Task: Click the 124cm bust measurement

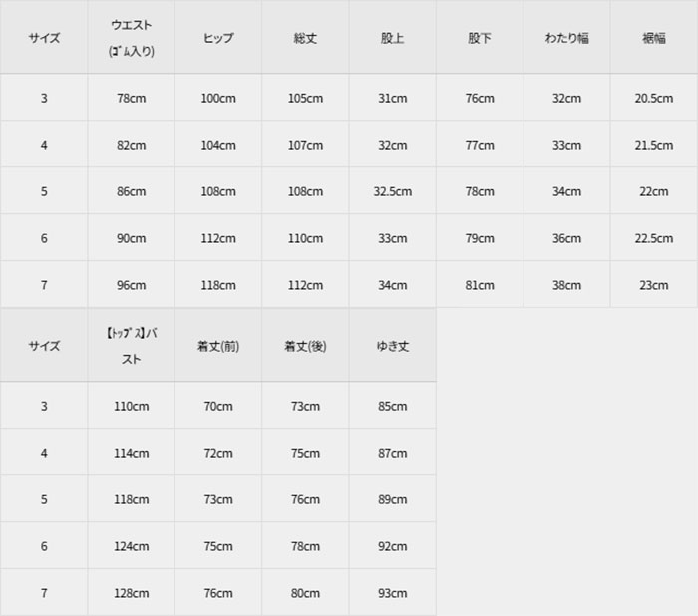Action: click(131, 546)
